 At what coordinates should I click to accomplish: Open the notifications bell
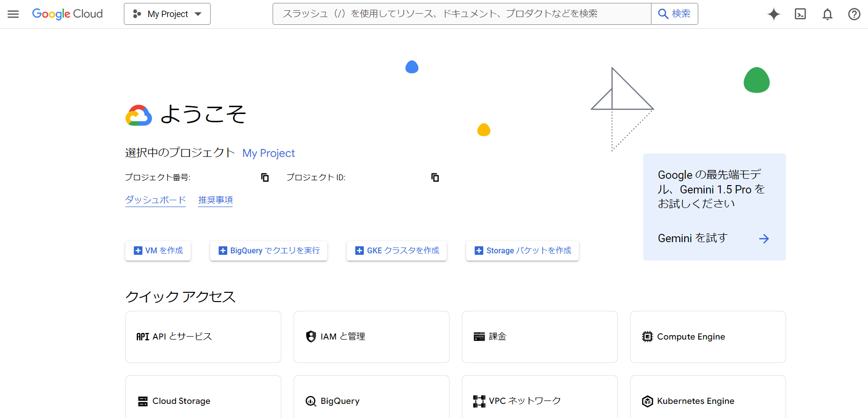(x=827, y=14)
